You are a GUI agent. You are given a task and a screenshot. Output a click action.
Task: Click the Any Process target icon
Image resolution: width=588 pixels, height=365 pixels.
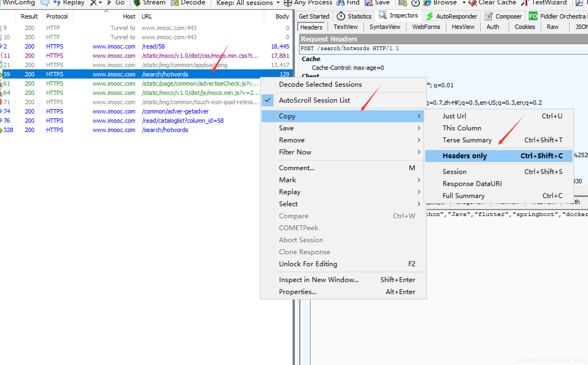point(288,3)
